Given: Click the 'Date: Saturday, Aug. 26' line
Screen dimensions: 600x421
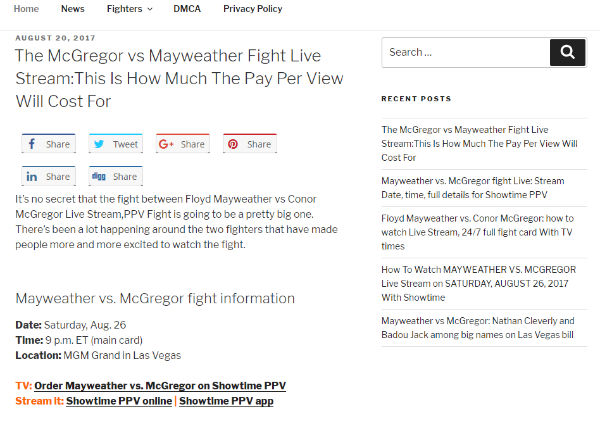Looking at the screenshot, I should pyautogui.click(x=71, y=325).
